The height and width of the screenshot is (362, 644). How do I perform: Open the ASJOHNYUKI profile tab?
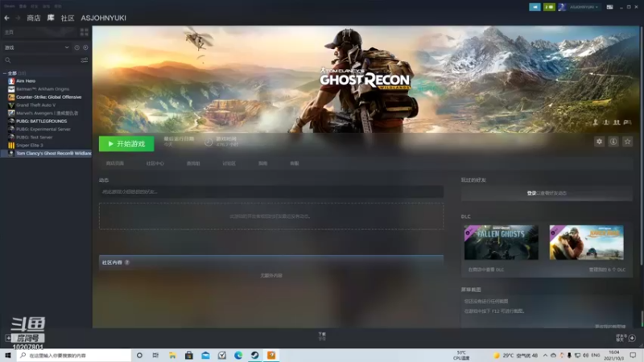[x=104, y=18]
